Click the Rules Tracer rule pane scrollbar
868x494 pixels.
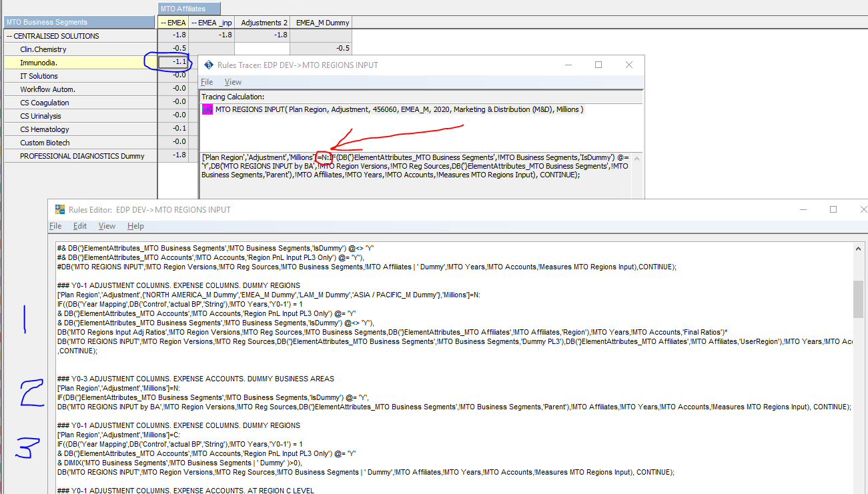636,175
